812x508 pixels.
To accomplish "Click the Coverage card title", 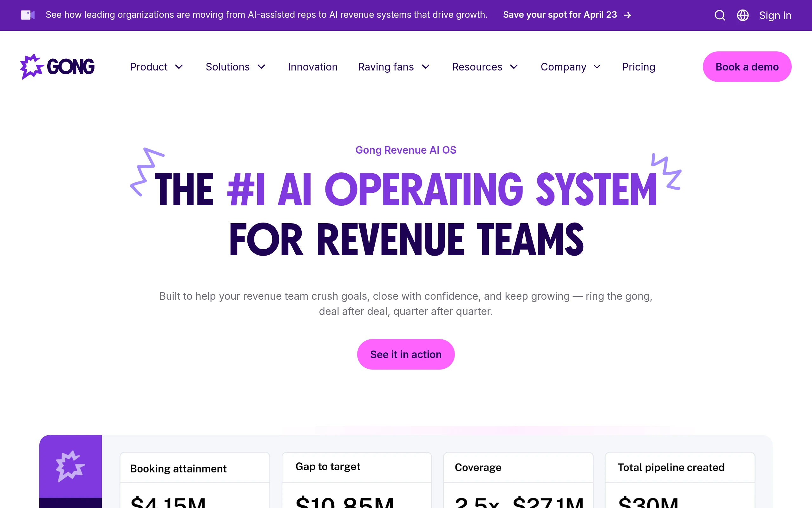I will click(x=478, y=467).
